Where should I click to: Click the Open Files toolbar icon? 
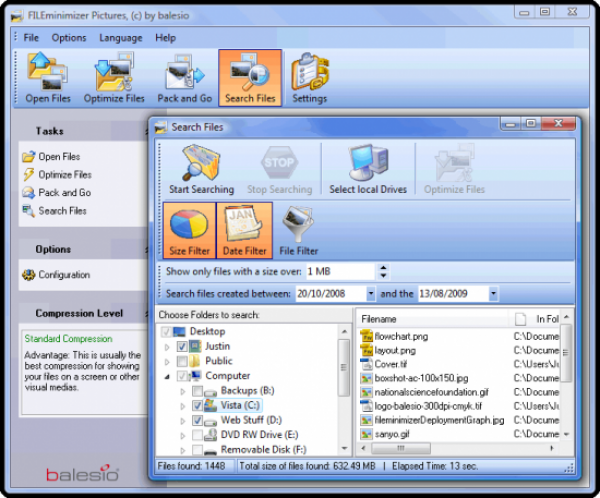(48, 78)
